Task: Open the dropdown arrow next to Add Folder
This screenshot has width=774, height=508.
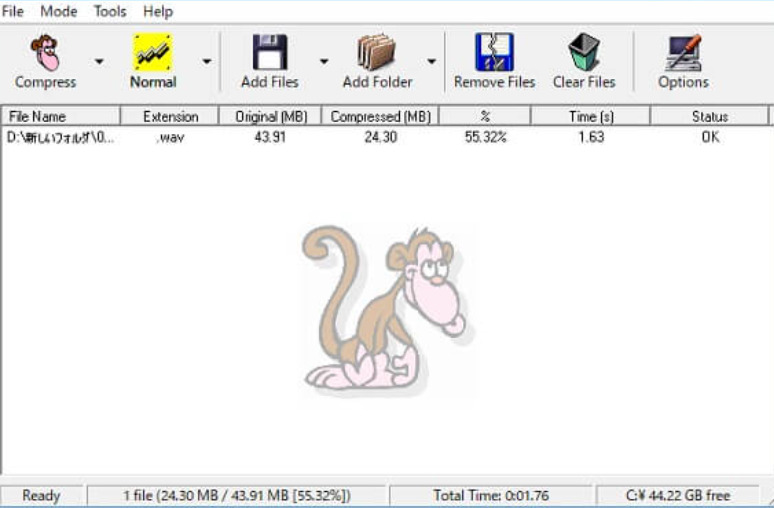Action: tap(431, 62)
